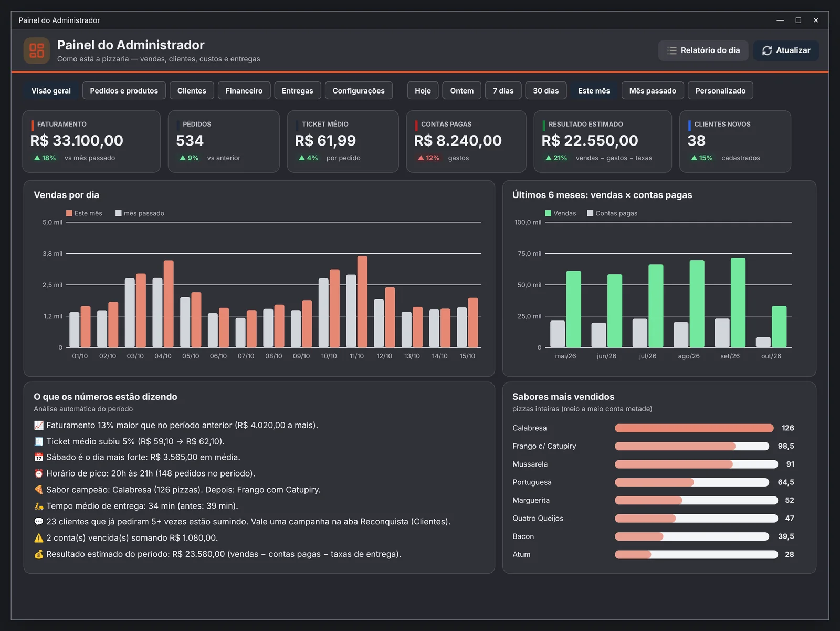
Task: Select the 7 dias period
Action: (503, 90)
